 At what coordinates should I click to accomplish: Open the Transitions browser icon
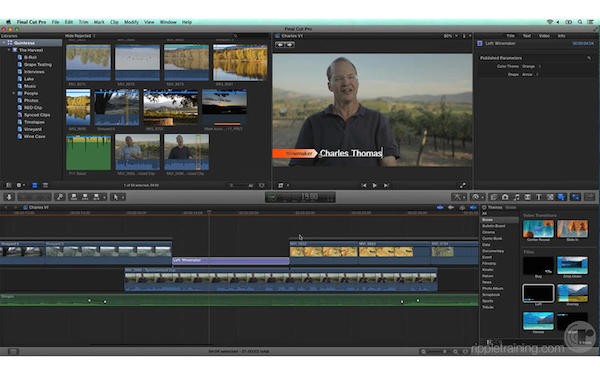pyautogui.click(x=527, y=197)
